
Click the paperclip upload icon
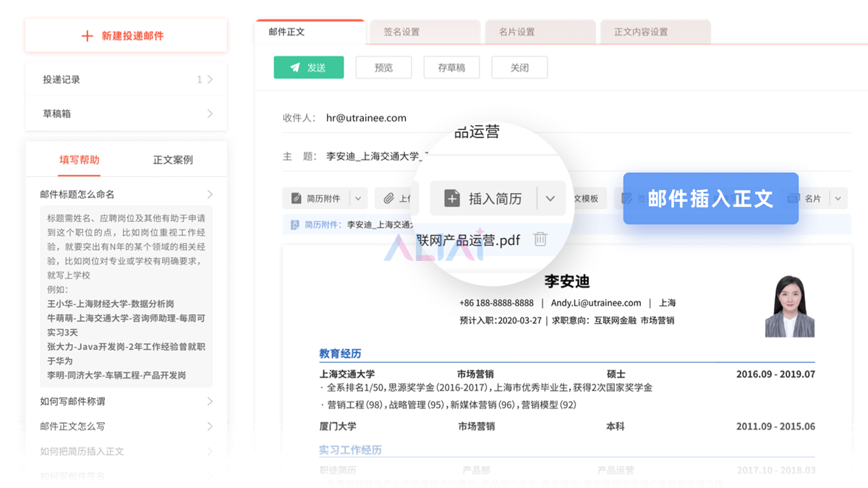tap(388, 198)
